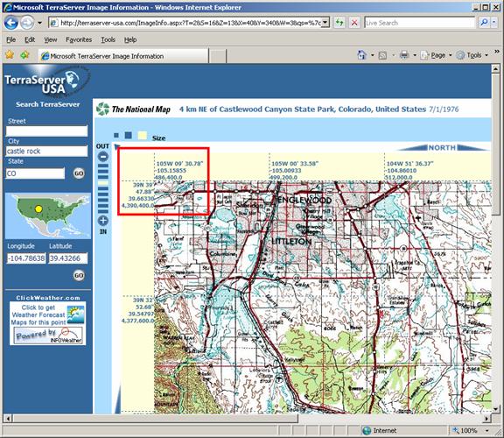Click the plus zoom IN button
The width and height of the screenshot is (504, 438).
pyautogui.click(x=103, y=221)
